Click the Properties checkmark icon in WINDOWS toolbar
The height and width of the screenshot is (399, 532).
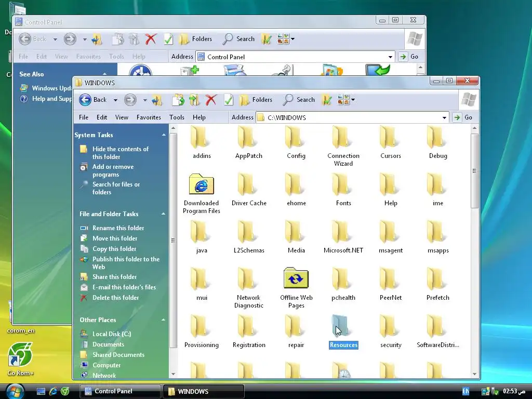(229, 100)
